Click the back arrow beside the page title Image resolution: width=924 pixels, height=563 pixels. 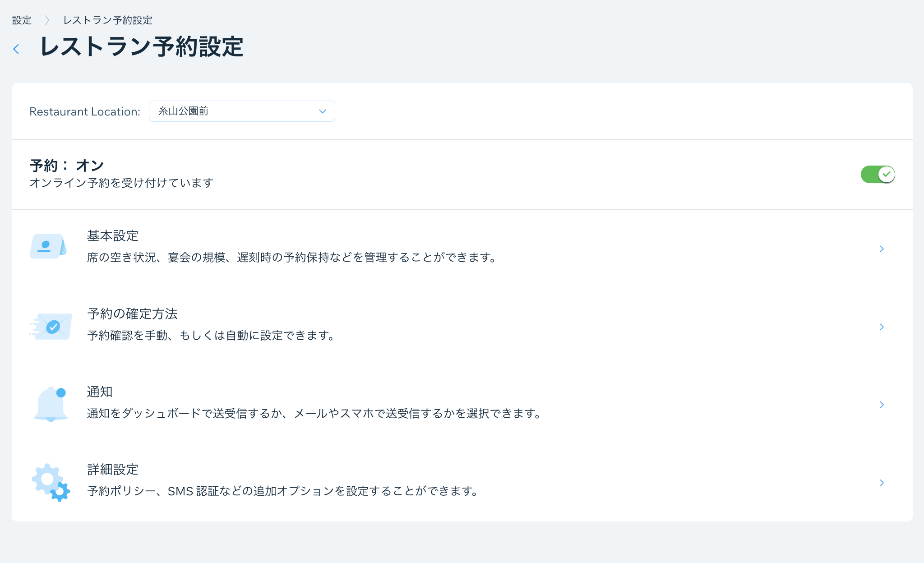click(16, 49)
